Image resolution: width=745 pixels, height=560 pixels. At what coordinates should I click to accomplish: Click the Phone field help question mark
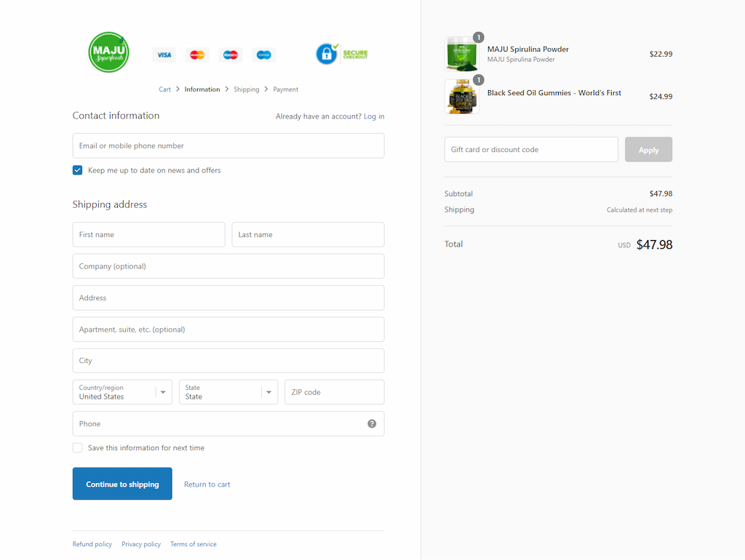(372, 424)
